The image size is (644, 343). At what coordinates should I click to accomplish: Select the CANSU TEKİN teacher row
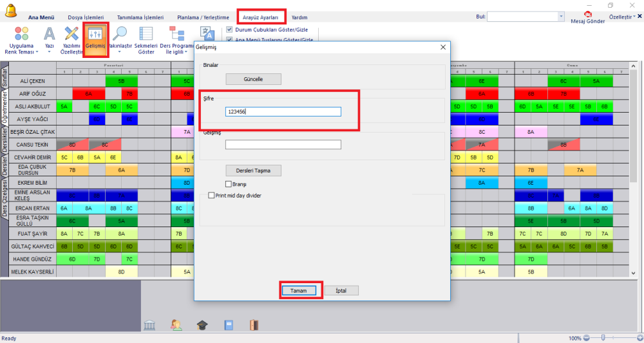point(32,144)
